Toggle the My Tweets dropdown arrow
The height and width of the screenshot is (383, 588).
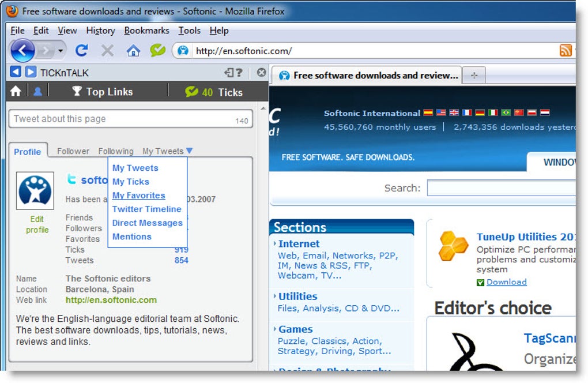click(x=189, y=151)
